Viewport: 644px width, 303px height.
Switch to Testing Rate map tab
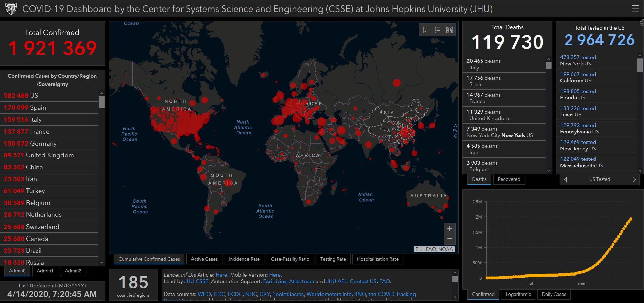tap(333, 259)
